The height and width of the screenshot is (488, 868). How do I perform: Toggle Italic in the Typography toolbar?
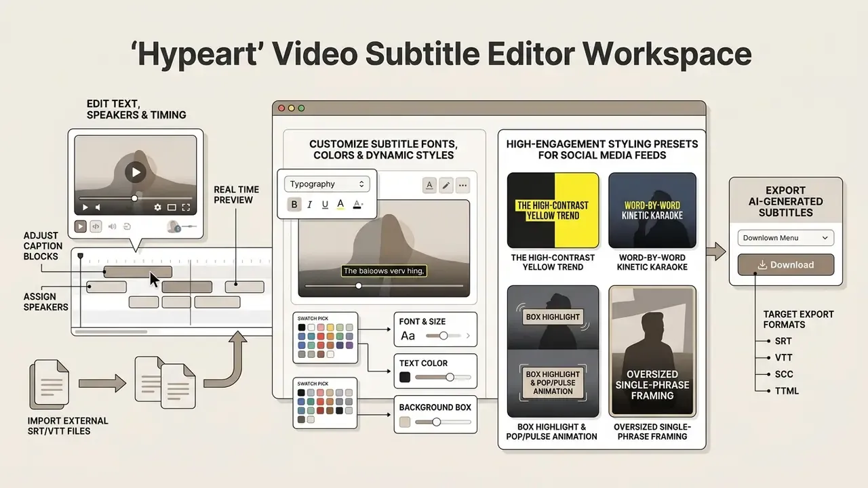tap(310, 205)
